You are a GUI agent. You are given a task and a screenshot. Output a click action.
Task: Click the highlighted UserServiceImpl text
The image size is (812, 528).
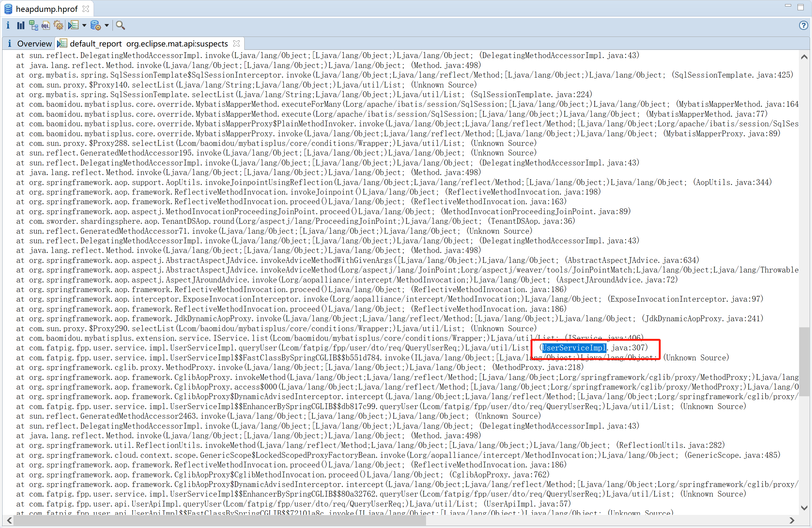click(574, 348)
